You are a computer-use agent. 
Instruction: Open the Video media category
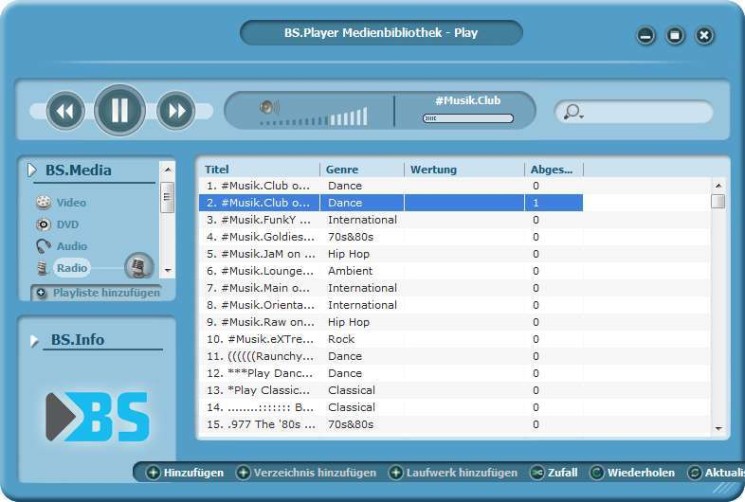click(70, 202)
